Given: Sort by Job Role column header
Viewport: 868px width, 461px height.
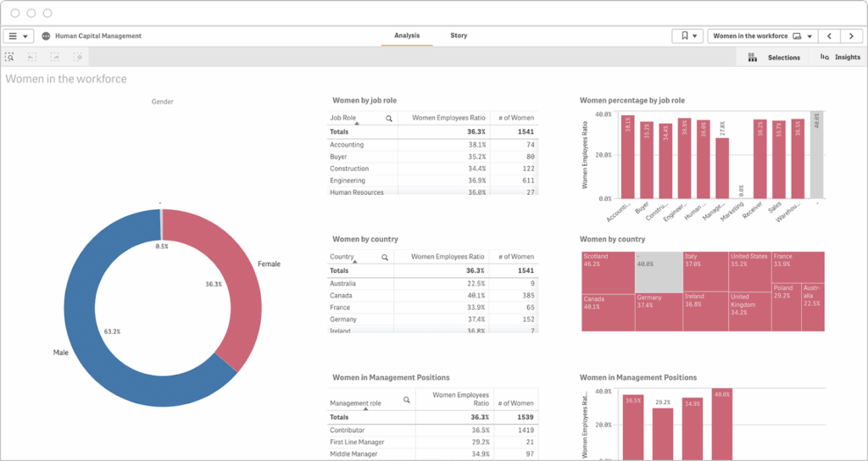Looking at the screenshot, I should (342, 118).
